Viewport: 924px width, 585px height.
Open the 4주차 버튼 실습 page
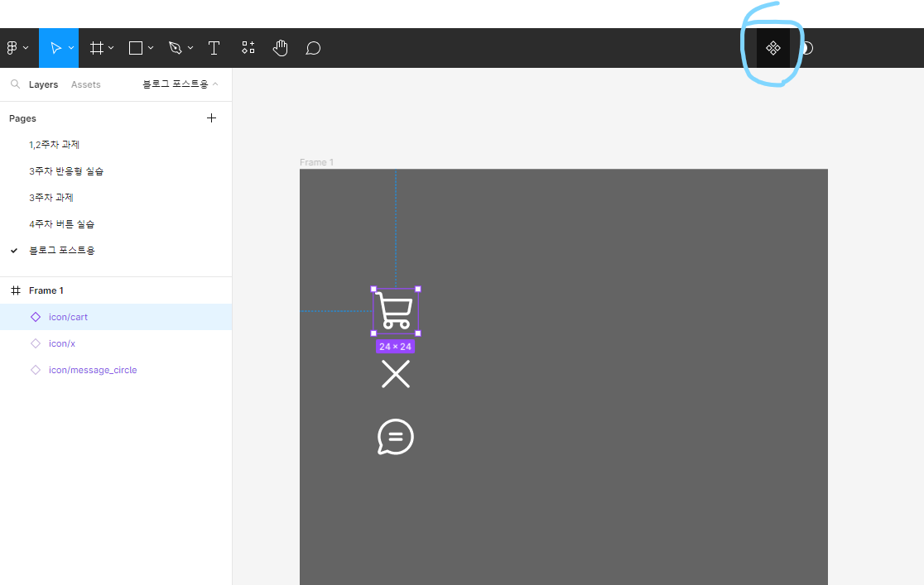[x=62, y=224]
